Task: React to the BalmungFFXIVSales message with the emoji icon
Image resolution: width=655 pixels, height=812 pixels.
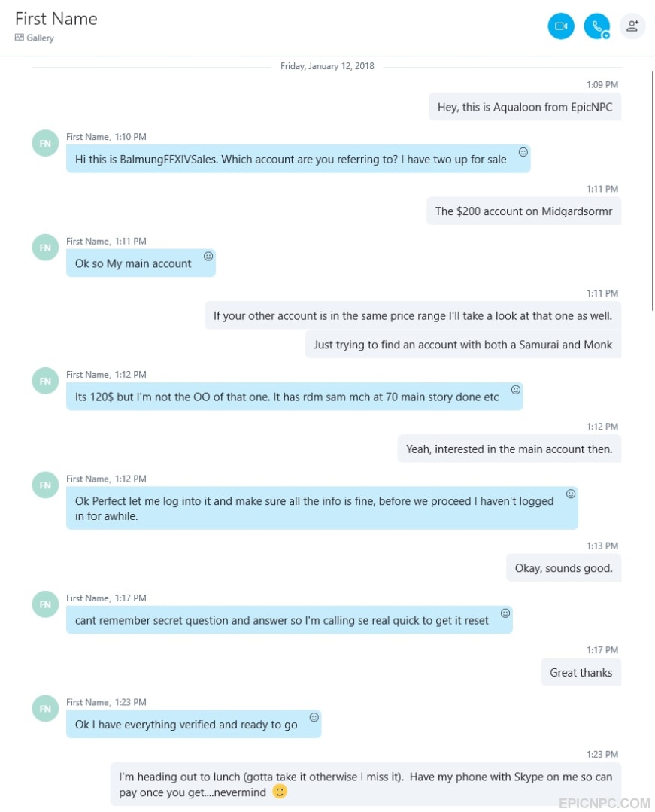Action: (x=523, y=152)
